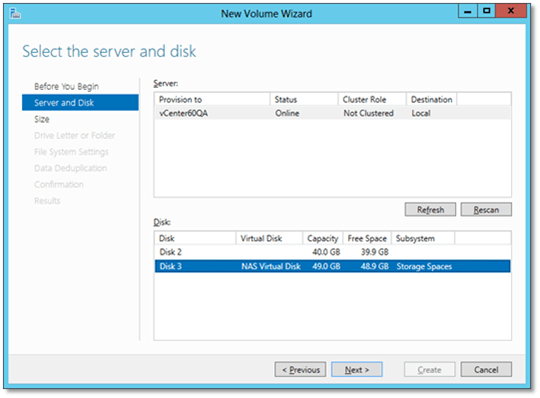Open the Data Deduplication step

[x=71, y=168]
